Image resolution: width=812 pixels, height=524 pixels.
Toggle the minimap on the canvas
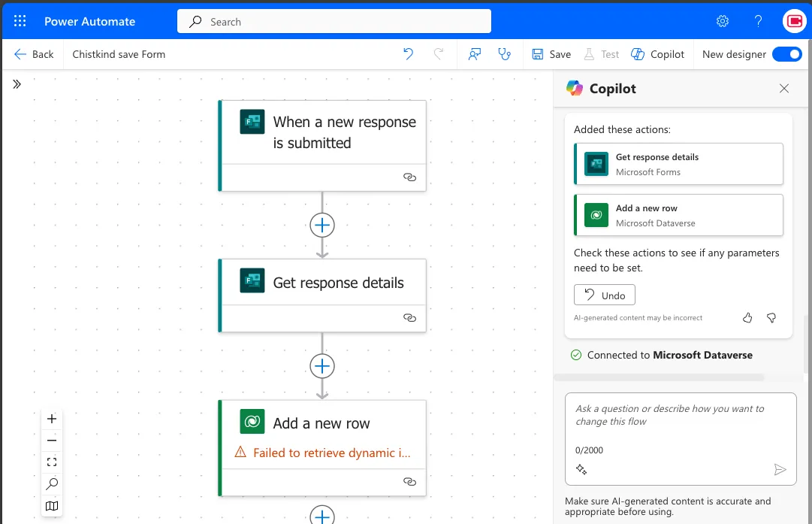tap(52, 506)
